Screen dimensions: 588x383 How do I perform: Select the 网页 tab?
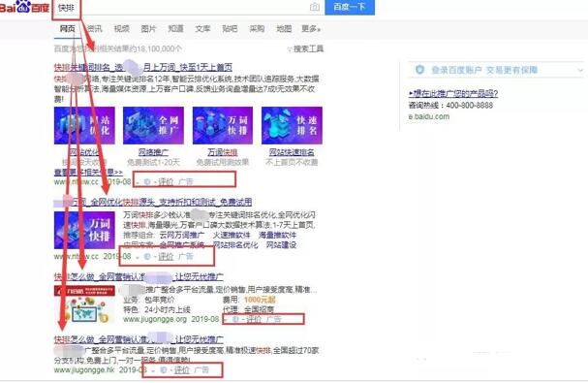coord(68,28)
